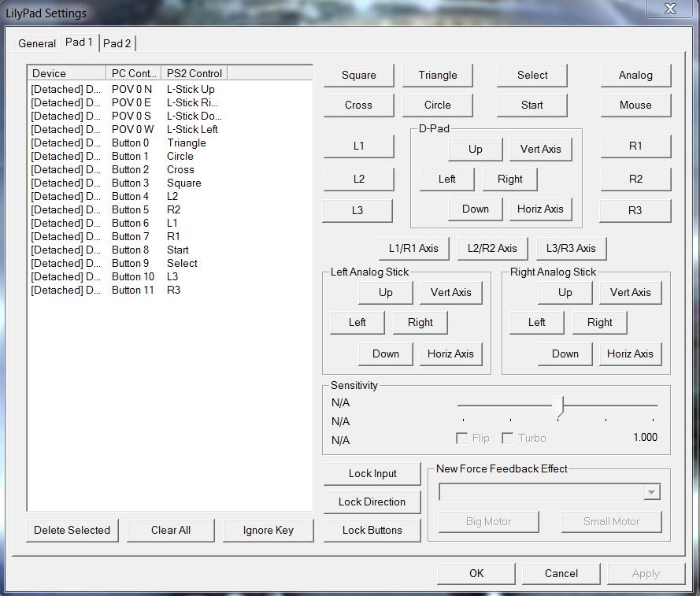Click the Circle binding button

(x=438, y=105)
